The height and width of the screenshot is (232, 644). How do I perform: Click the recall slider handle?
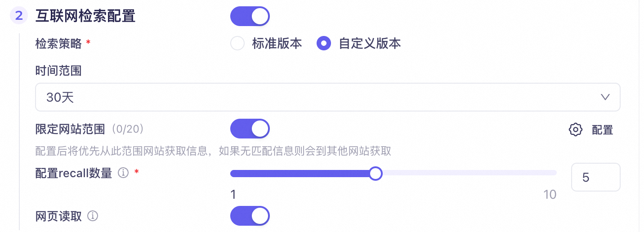tap(375, 173)
